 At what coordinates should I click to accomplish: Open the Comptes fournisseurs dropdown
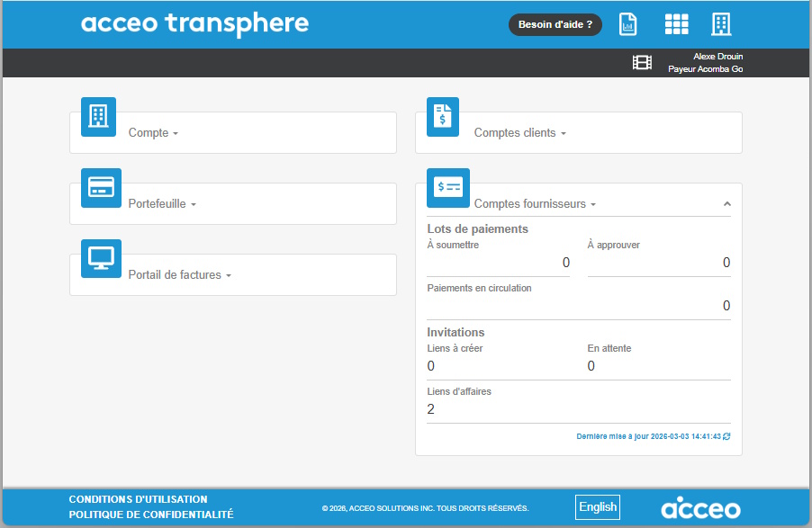[x=535, y=204]
